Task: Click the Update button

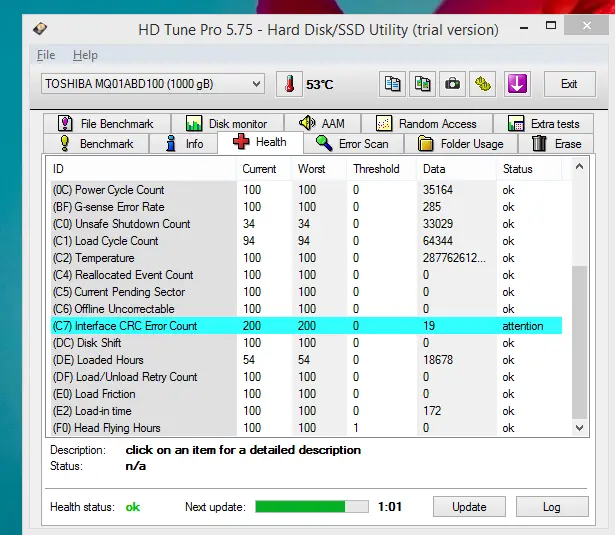Action: [469, 507]
